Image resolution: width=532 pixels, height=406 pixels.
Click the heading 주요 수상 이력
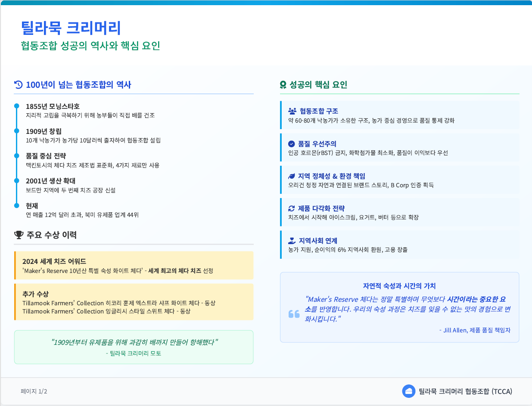tap(51, 235)
